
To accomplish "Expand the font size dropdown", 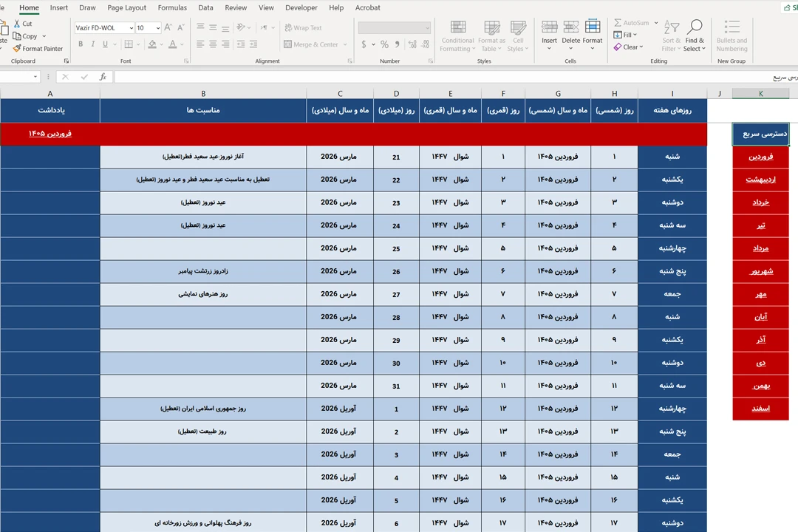I will (x=157, y=28).
